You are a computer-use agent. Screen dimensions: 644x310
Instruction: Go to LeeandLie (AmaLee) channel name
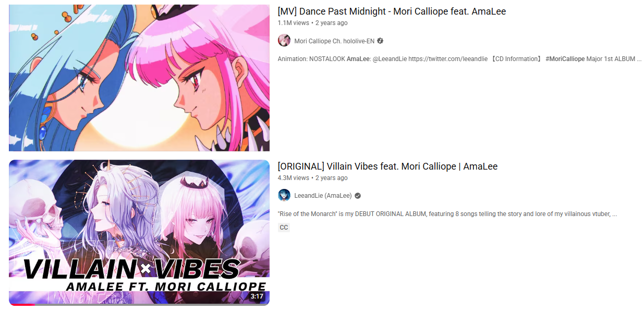(x=323, y=196)
